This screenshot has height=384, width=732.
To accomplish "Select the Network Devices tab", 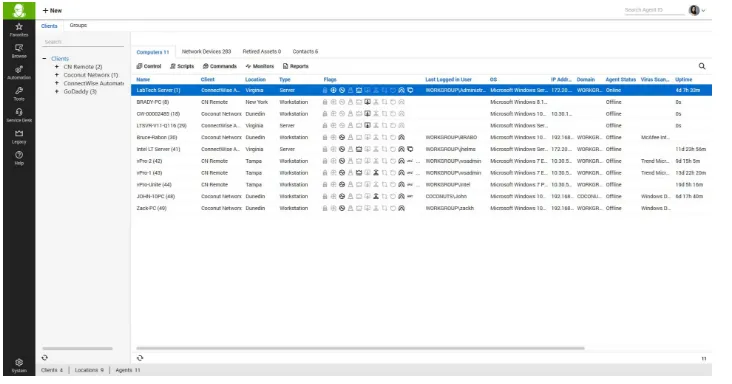I will click(x=206, y=51).
